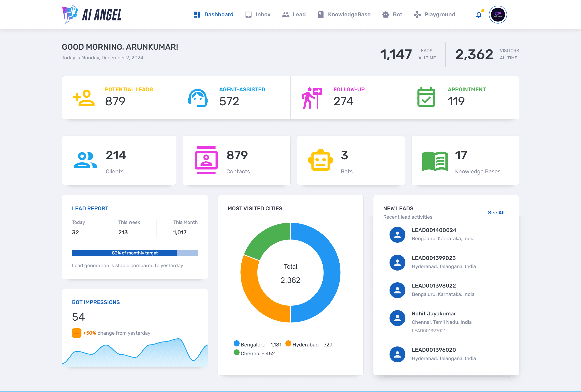Viewport: 581px width, 392px height.
Task: Open the user profile avatar
Action: pos(498,15)
